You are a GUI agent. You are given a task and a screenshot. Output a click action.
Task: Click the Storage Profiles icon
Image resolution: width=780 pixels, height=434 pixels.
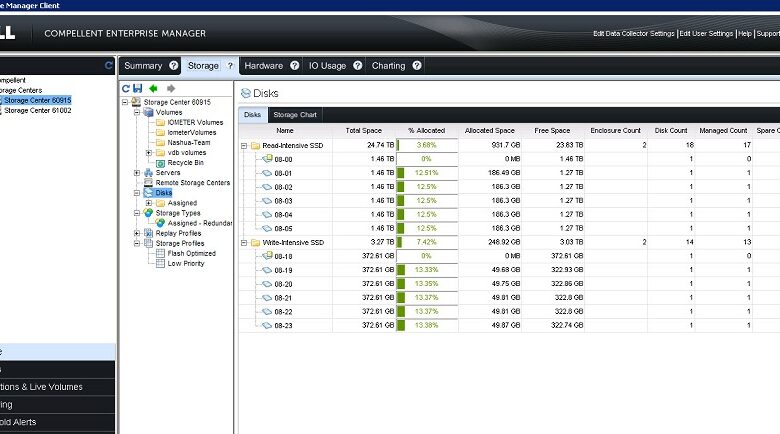[148, 243]
